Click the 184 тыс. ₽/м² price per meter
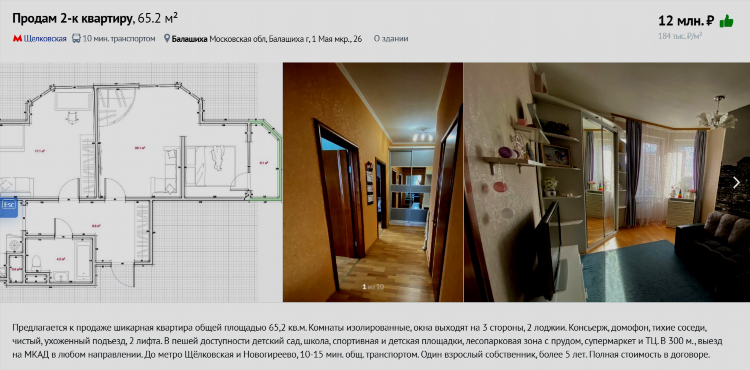This screenshot has height=370, width=750. tap(680, 36)
